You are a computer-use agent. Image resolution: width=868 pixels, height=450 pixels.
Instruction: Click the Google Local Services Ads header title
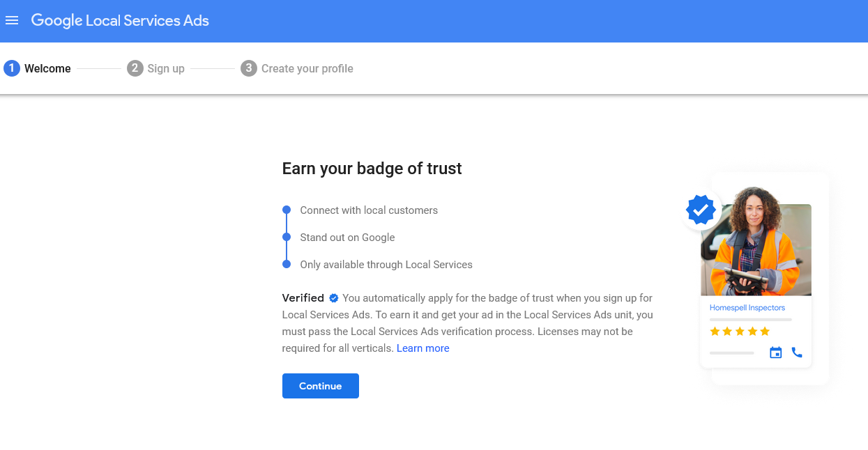[x=120, y=20]
